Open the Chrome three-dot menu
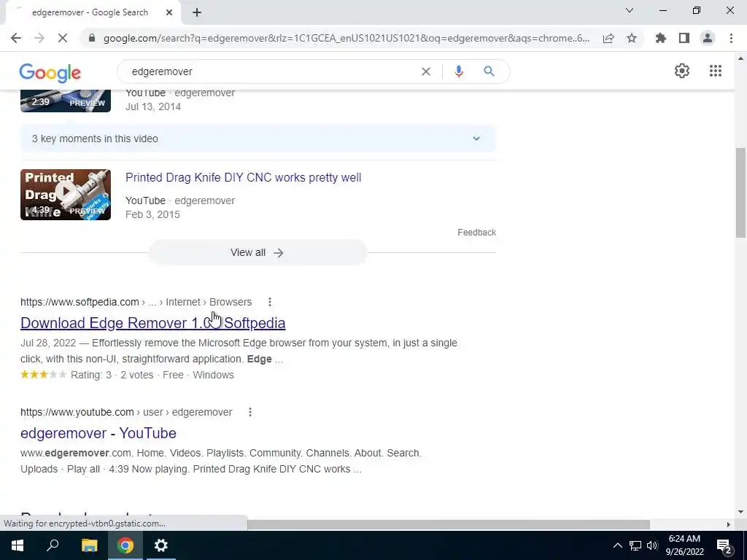747x560 pixels. (731, 38)
